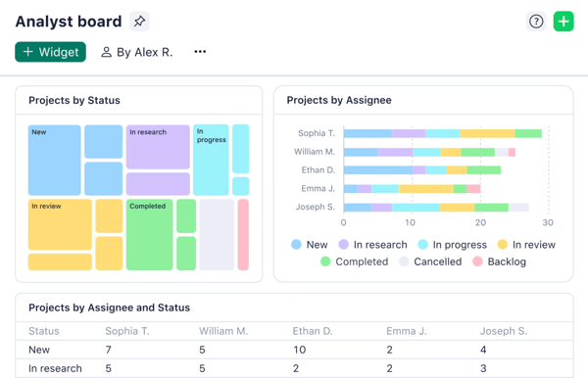The width and height of the screenshot is (588, 378).
Task: Select the New block in treemap
Action: coord(54,161)
